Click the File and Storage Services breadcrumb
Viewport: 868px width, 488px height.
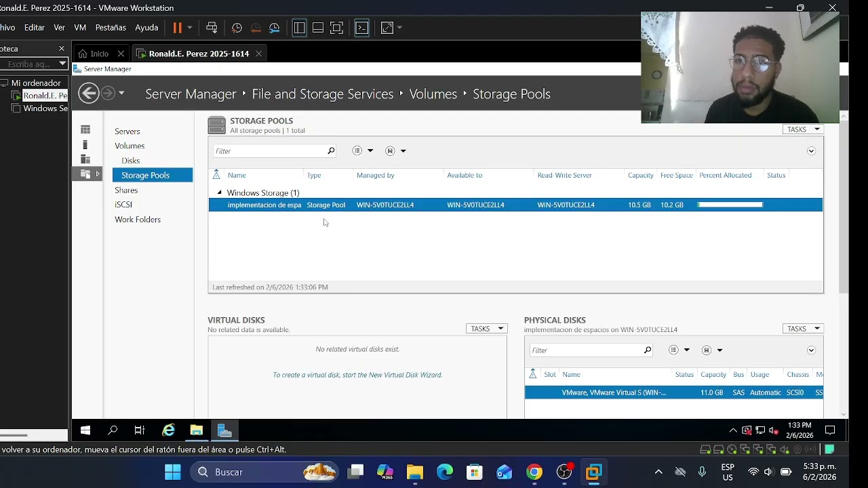pos(323,94)
